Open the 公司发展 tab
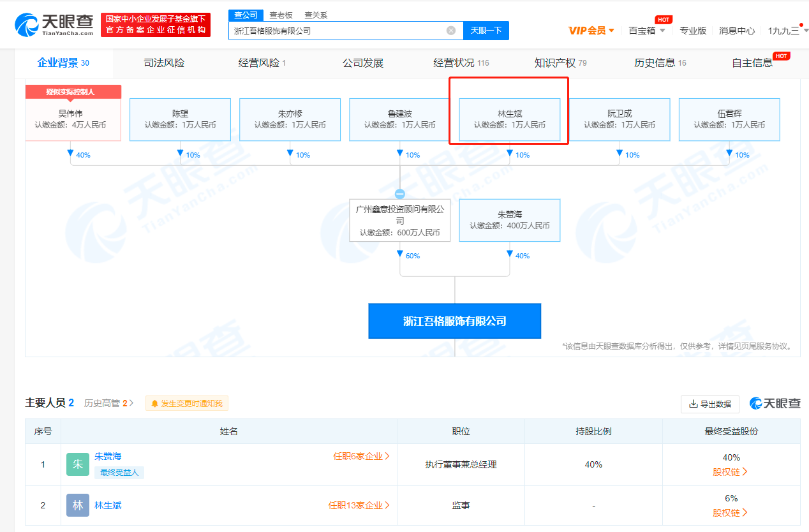The height and width of the screenshot is (532, 809). coord(363,63)
